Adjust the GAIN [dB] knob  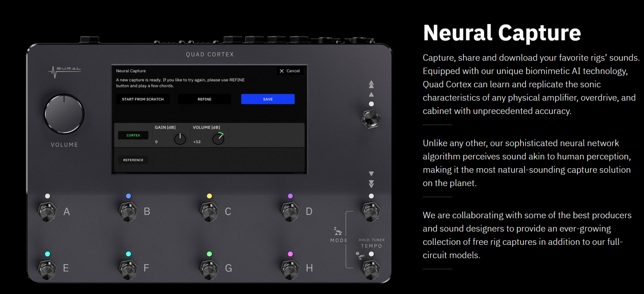(180, 139)
